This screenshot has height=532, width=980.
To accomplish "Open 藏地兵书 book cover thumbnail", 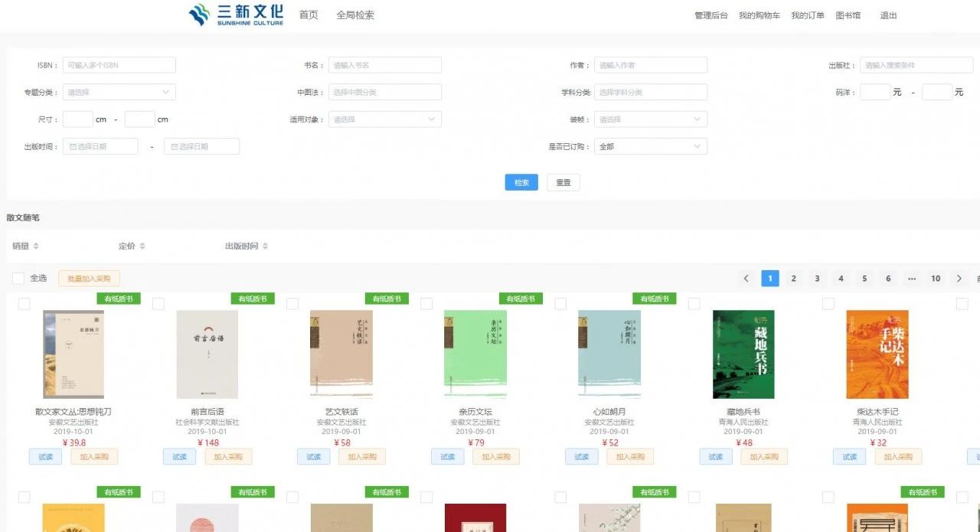I will pyautogui.click(x=743, y=354).
